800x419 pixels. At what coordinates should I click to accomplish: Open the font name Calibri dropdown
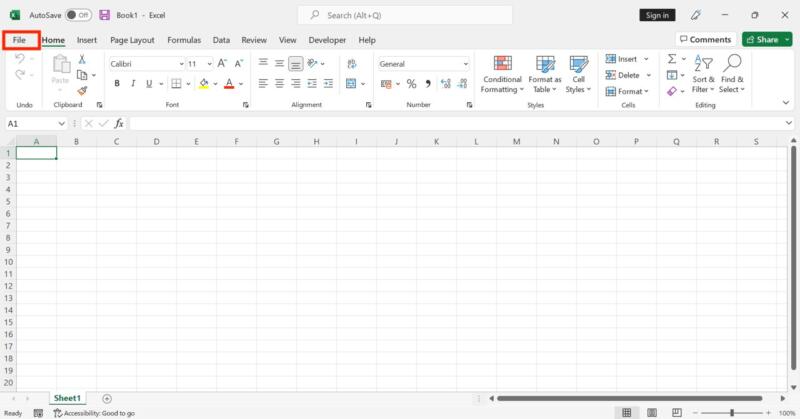180,64
